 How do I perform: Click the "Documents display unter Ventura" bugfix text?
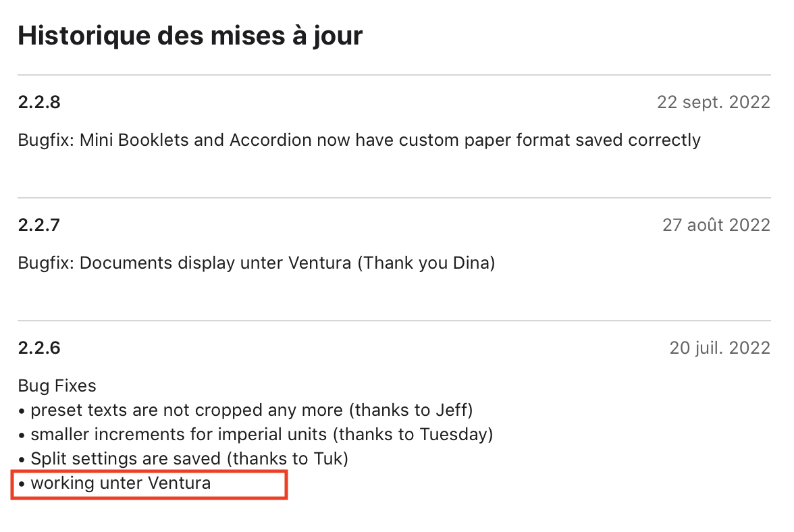click(x=216, y=263)
